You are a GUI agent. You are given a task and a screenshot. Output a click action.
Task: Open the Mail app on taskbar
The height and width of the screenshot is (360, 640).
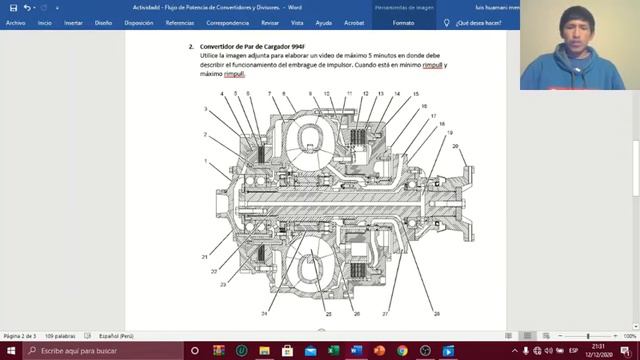[x=310, y=351]
